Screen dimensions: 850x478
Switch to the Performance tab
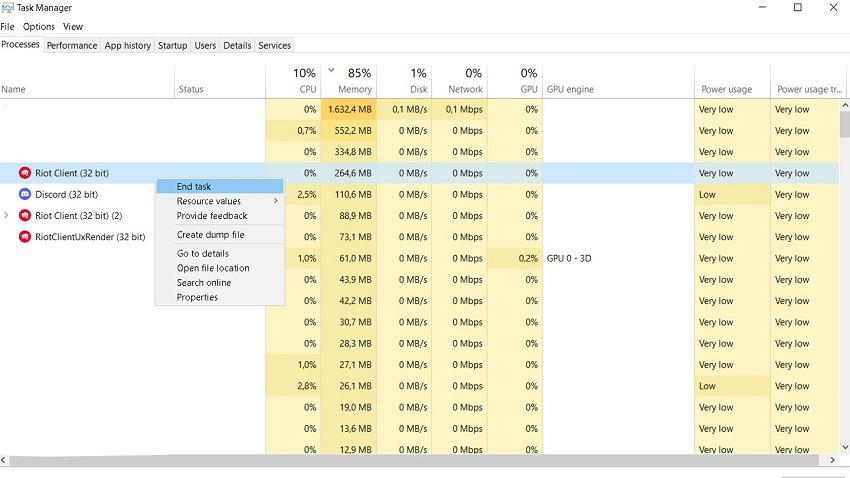pos(72,46)
